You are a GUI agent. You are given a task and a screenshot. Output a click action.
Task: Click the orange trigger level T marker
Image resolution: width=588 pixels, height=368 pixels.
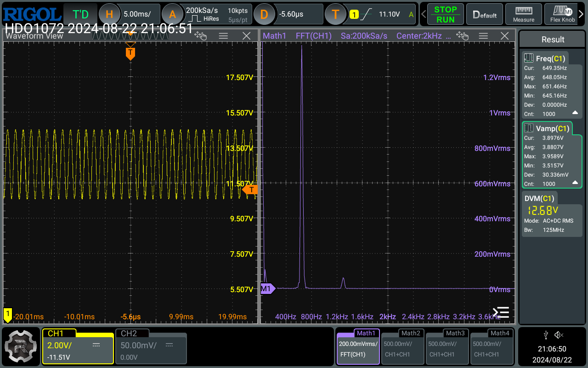coord(250,189)
